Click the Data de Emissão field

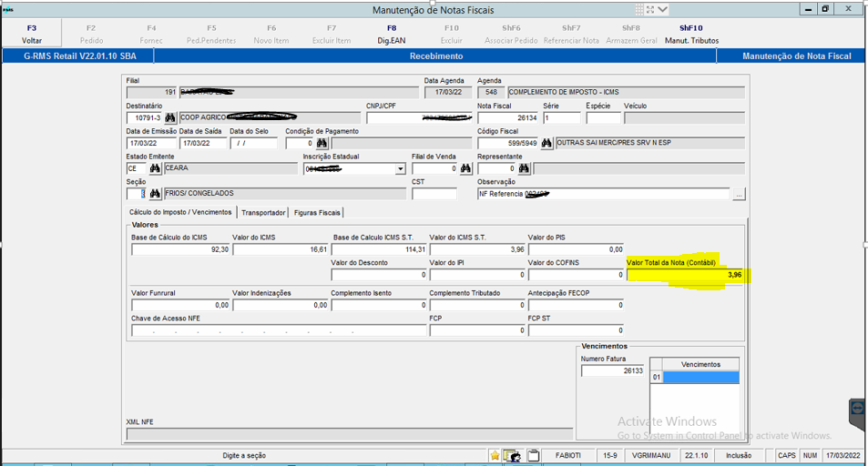click(151, 143)
